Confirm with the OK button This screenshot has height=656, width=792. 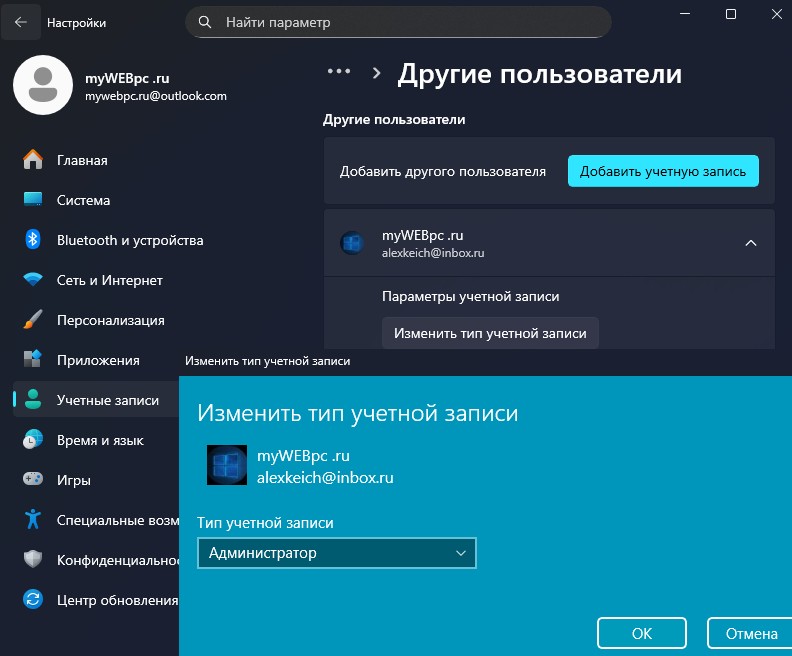click(641, 633)
